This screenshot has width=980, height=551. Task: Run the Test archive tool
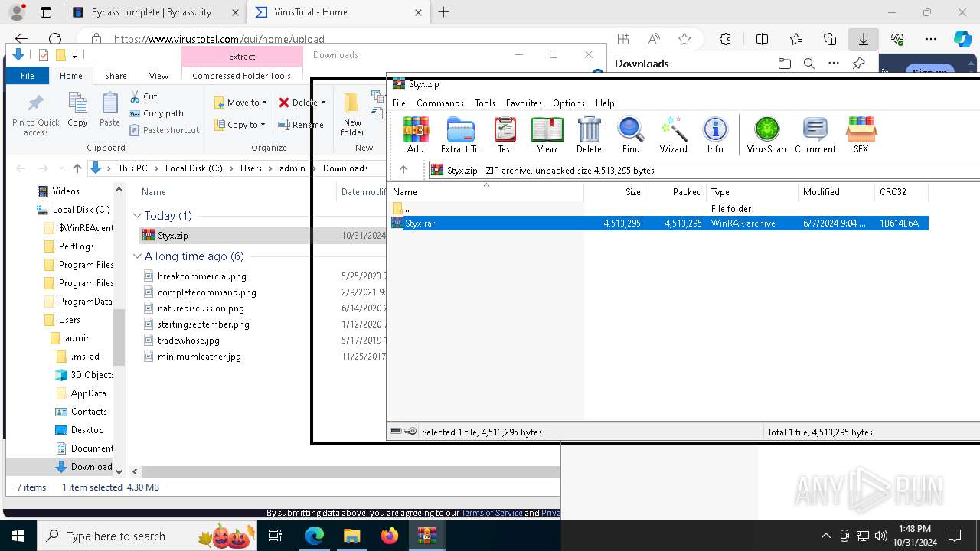[x=505, y=135]
